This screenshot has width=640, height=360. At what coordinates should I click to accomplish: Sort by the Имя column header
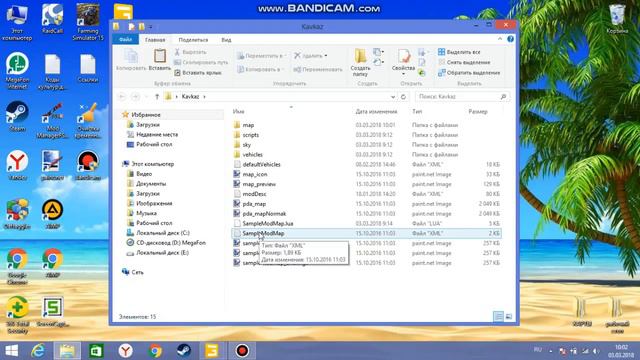(238, 111)
